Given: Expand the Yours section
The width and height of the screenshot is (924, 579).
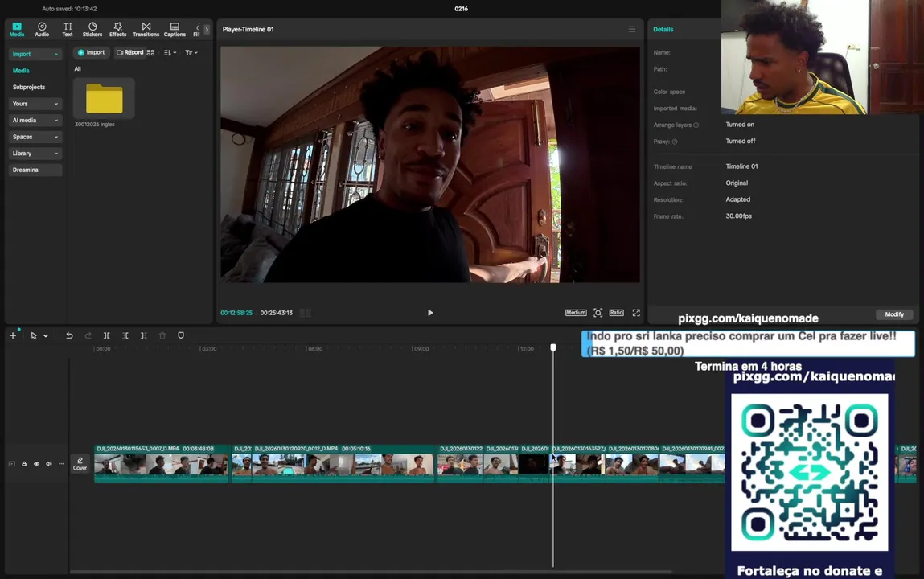Looking at the screenshot, I should coord(35,104).
